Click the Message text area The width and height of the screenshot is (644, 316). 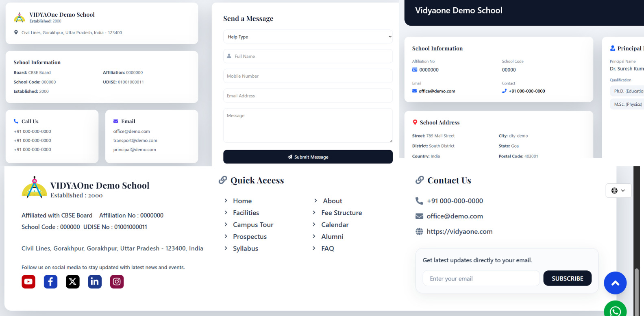[308, 125]
